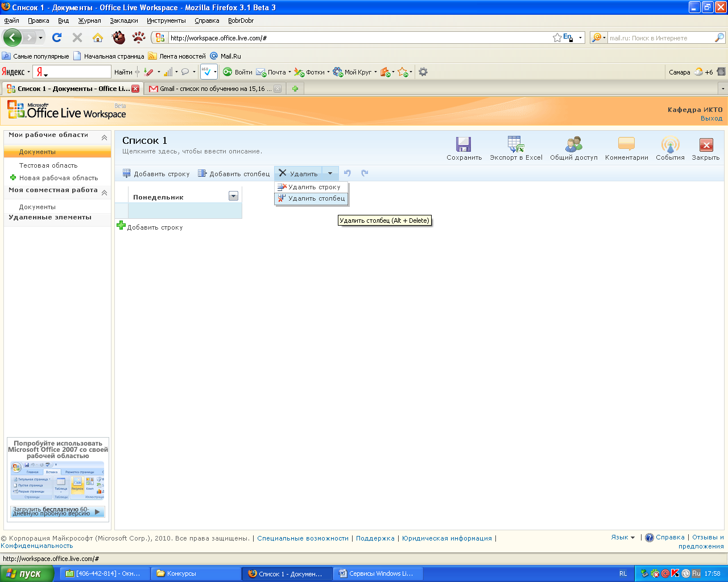Screen dimensions: 728x582
Task: Open the Правка menu
Action: (39, 20)
